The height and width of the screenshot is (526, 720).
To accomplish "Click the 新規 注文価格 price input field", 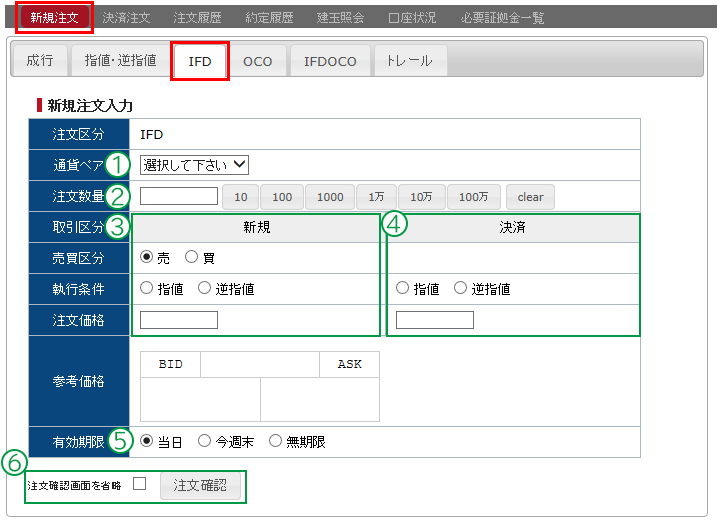I will coord(179,320).
